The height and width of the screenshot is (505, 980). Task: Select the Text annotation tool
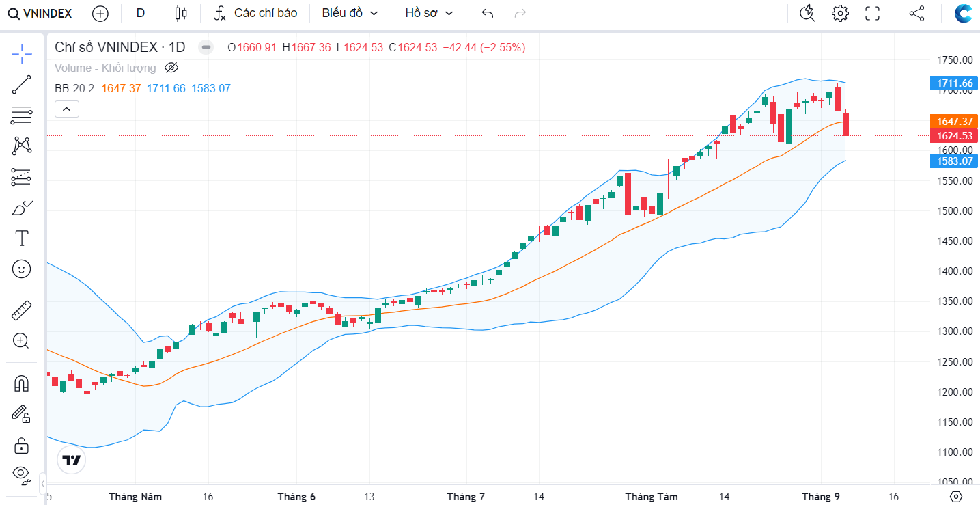click(22, 238)
